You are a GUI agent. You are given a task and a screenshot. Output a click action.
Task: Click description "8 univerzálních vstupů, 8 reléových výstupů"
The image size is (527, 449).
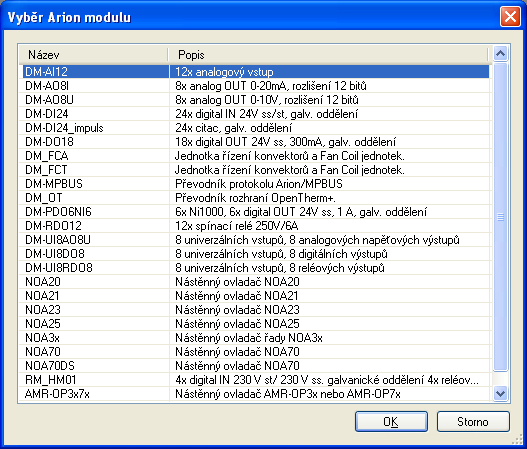pyautogui.click(x=280, y=268)
